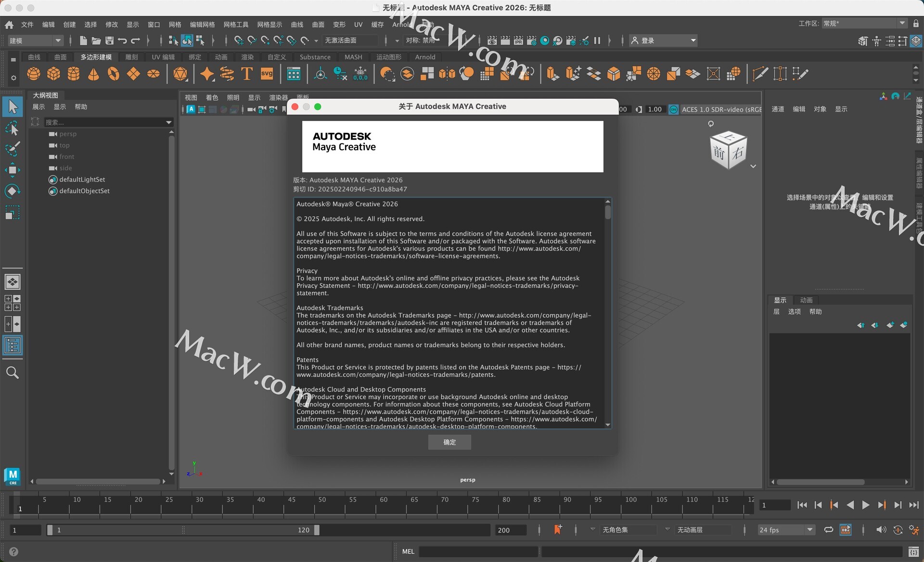Expand the outliner search filter dropdown
The height and width of the screenshot is (562, 924).
[x=169, y=122]
